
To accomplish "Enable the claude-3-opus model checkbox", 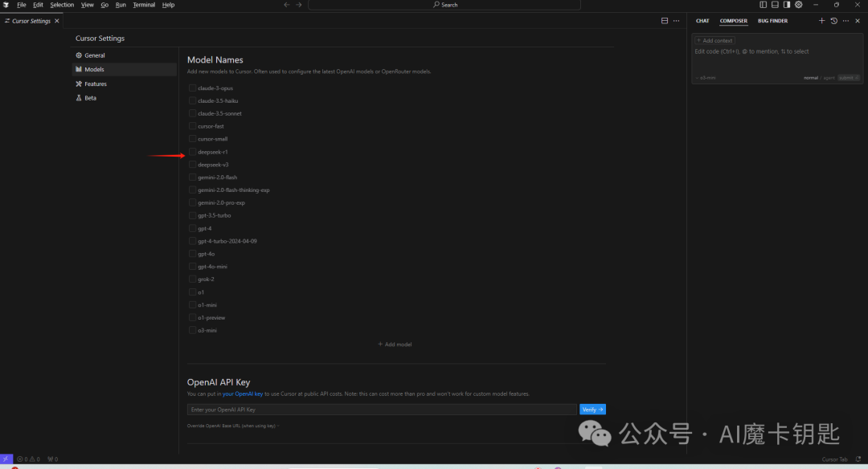I will pos(192,88).
